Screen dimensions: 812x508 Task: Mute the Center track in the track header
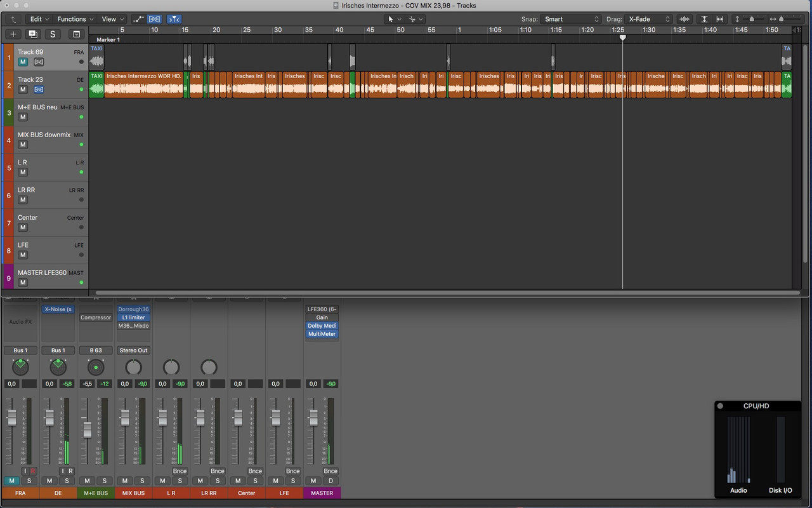23,227
